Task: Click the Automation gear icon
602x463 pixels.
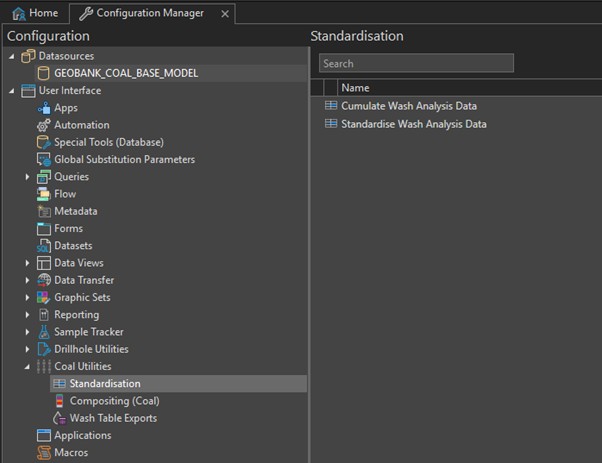Action: click(x=44, y=125)
